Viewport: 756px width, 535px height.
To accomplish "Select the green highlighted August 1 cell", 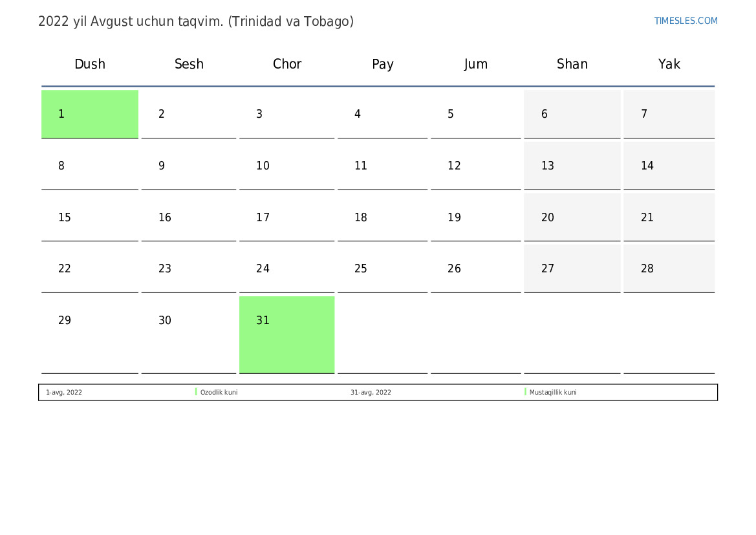I will [90, 114].
